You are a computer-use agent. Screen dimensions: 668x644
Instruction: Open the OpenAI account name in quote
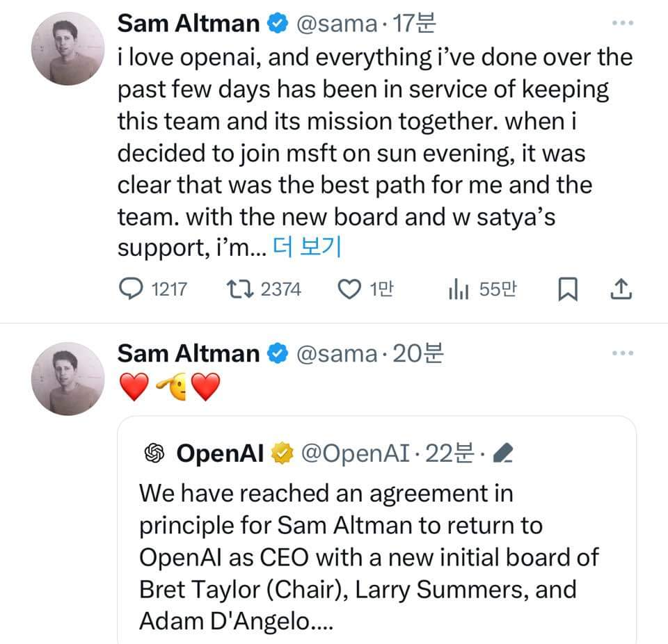click(220, 453)
